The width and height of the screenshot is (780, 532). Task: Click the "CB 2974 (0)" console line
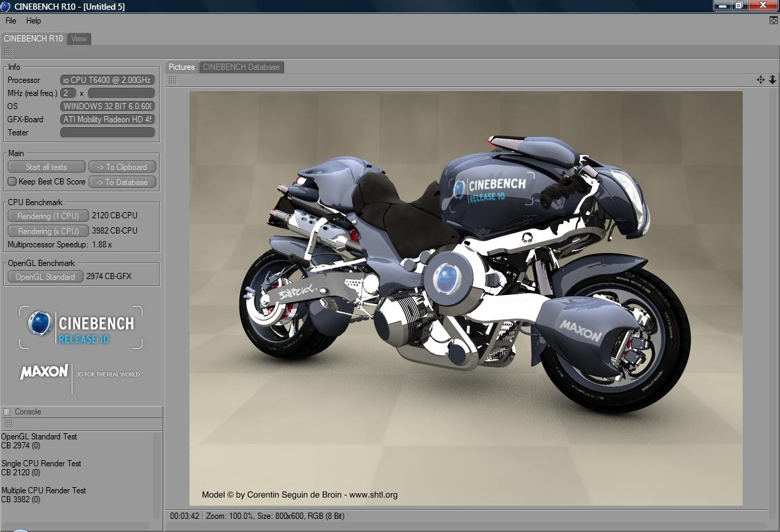(x=20, y=446)
